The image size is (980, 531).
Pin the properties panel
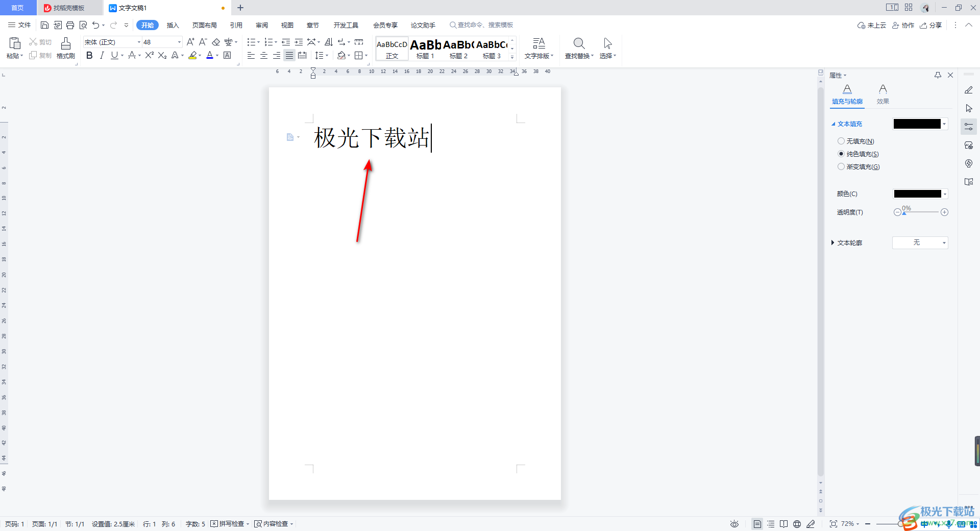click(x=938, y=75)
